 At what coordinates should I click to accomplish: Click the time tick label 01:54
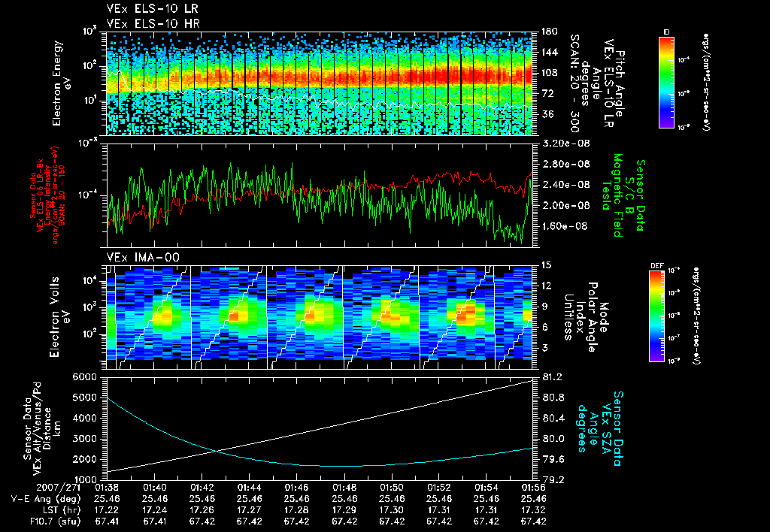point(487,488)
